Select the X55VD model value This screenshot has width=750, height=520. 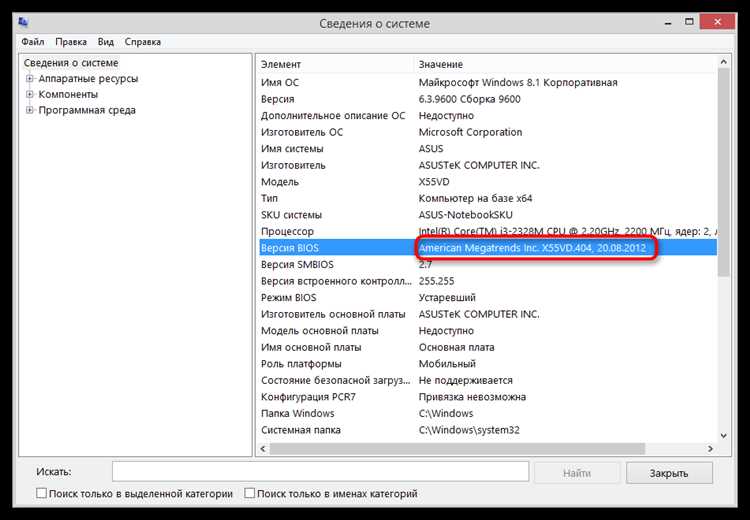point(434,182)
